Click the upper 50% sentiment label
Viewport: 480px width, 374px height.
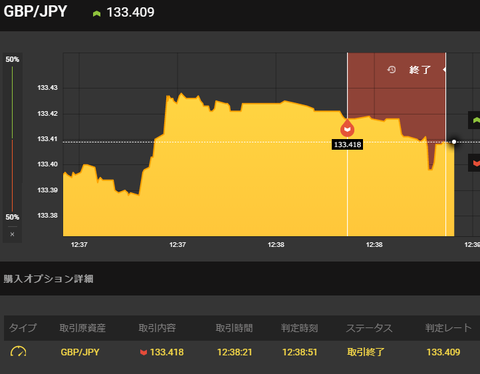pyautogui.click(x=12, y=59)
